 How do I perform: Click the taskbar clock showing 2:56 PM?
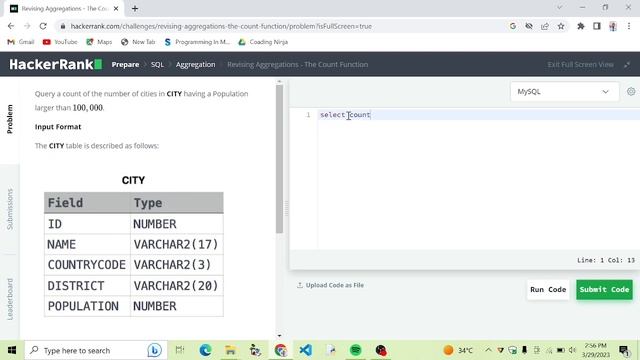coord(596,350)
